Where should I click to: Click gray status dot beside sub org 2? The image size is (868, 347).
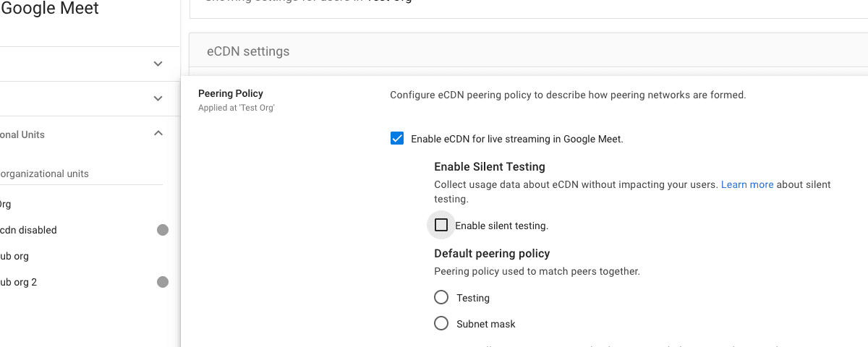[x=163, y=282]
